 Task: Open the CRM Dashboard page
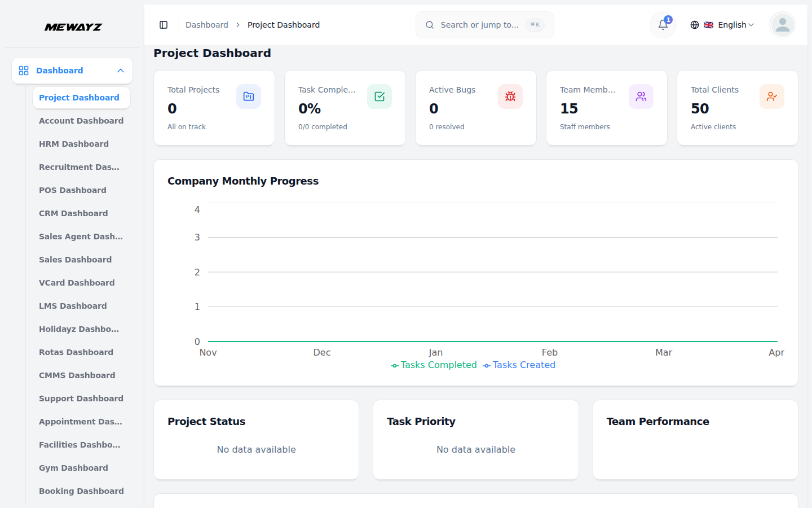click(x=73, y=213)
